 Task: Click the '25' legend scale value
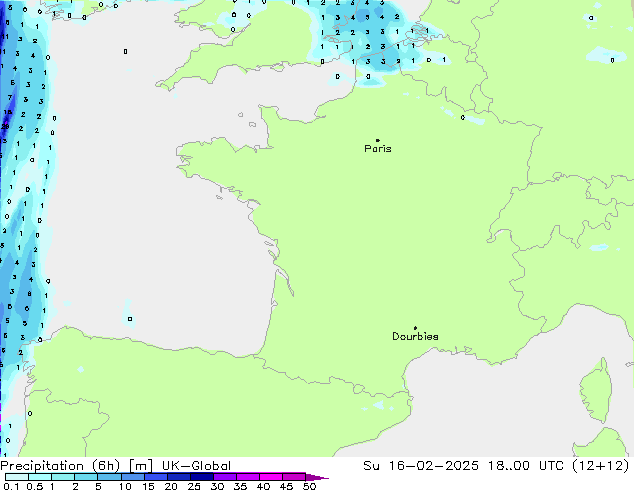pos(194,486)
